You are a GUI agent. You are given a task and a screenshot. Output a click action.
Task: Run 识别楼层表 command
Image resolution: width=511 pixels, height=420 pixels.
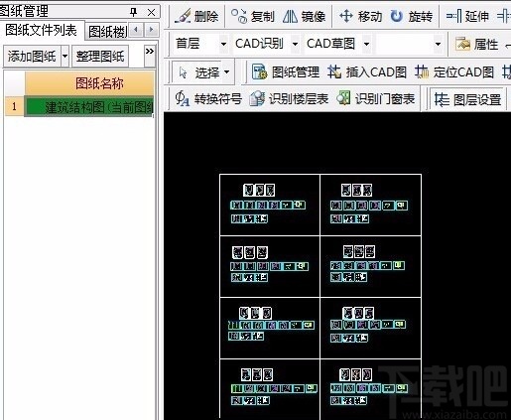pyautogui.click(x=289, y=98)
